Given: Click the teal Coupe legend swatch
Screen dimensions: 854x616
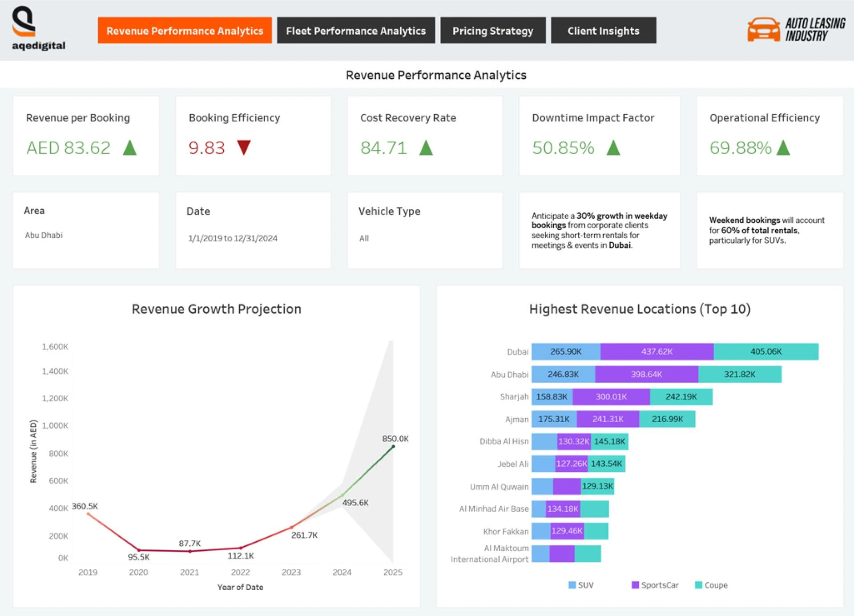Looking at the screenshot, I should (698, 585).
